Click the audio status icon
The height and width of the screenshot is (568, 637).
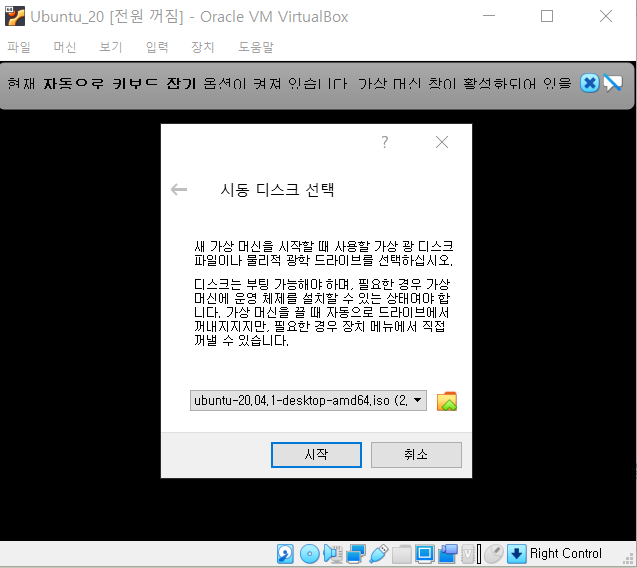333,554
